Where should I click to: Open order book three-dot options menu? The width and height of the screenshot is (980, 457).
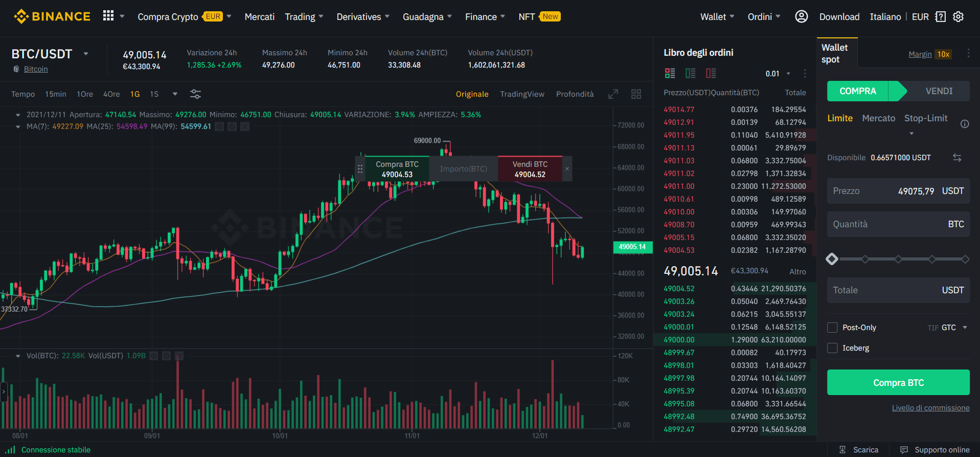805,73
